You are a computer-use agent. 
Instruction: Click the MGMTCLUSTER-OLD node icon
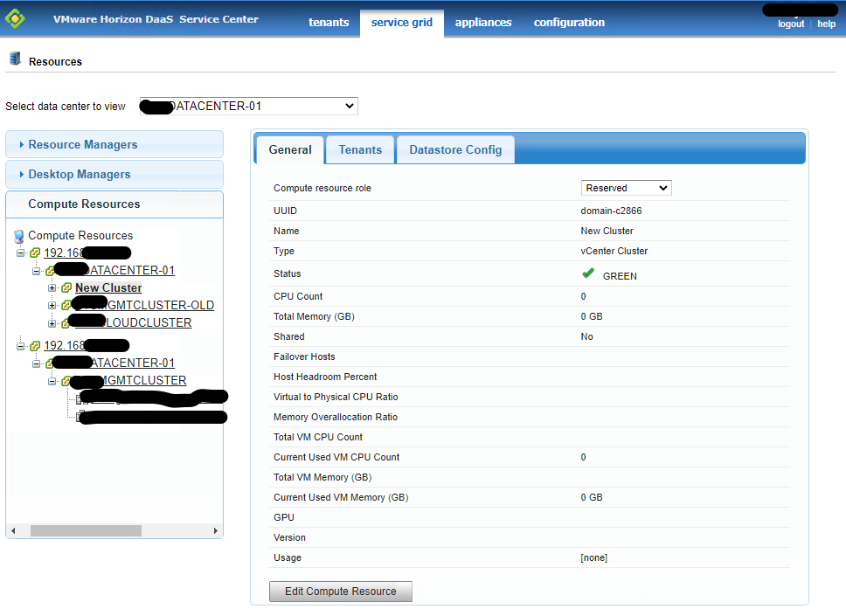(x=66, y=305)
